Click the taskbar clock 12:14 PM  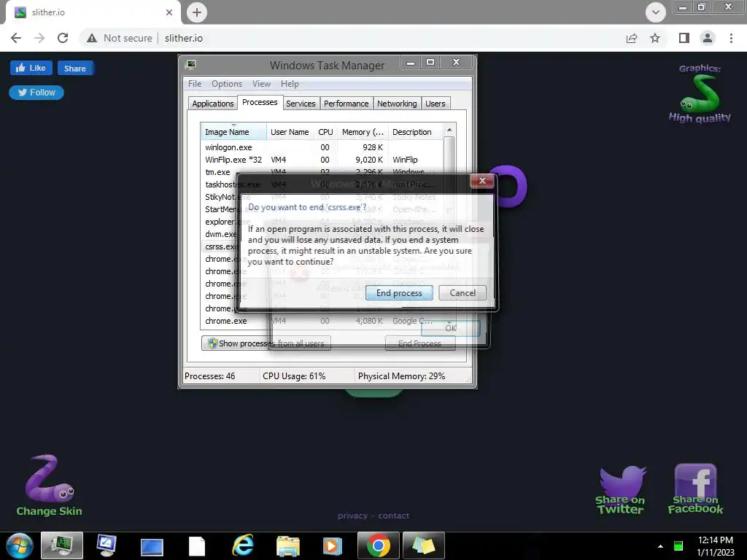[x=716, y=540]
